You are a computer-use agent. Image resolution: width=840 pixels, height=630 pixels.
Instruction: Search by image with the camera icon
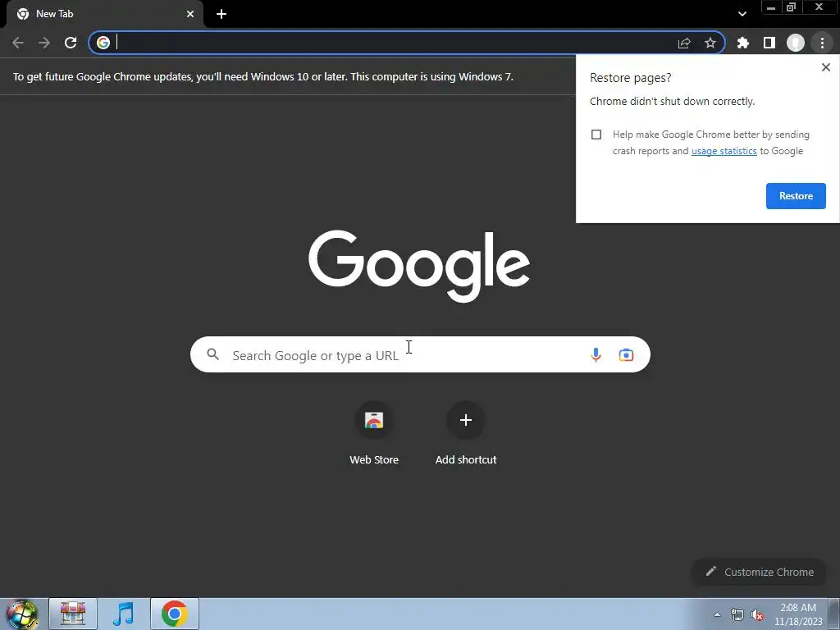[x=626, y=354]
